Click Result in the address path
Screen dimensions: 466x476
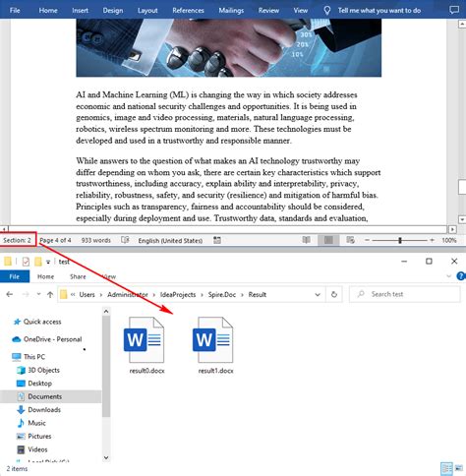point(258,294)
